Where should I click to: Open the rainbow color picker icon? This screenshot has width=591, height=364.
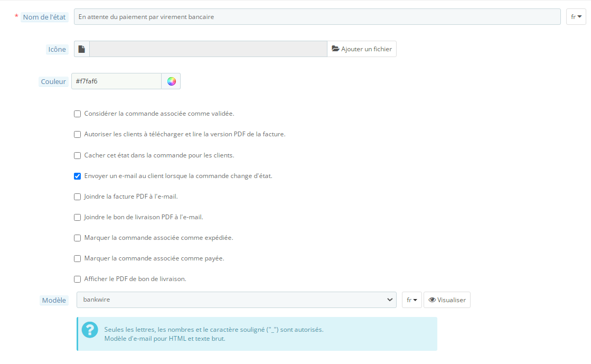(171, 81)
